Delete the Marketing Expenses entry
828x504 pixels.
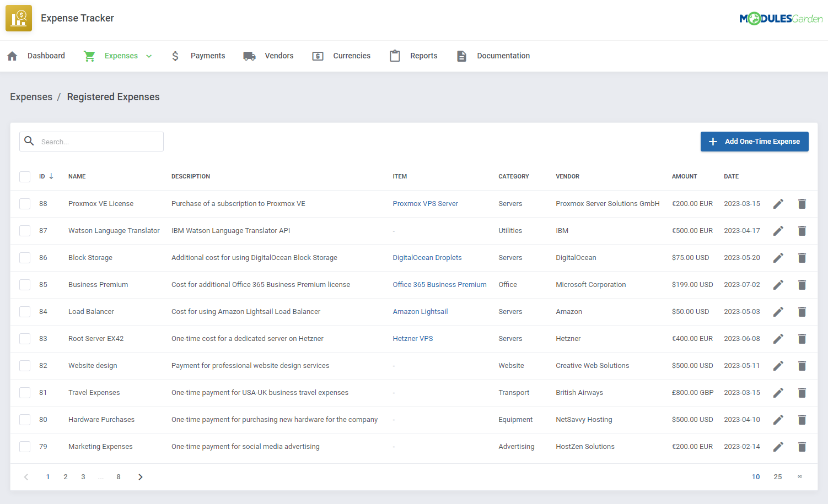coord(802,447)
